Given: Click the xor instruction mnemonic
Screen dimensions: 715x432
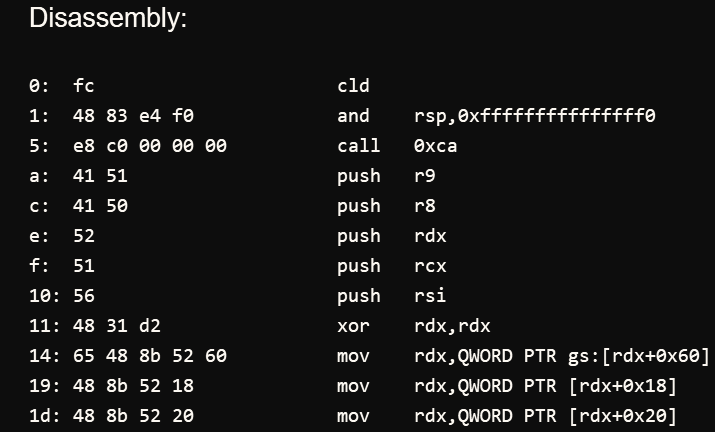Looking at the screenshot, I should click(354, 326).
